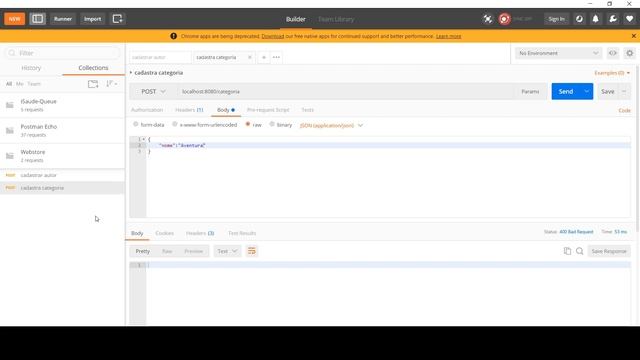
Task: Switch to the Authorization tab
Action: 147,110
